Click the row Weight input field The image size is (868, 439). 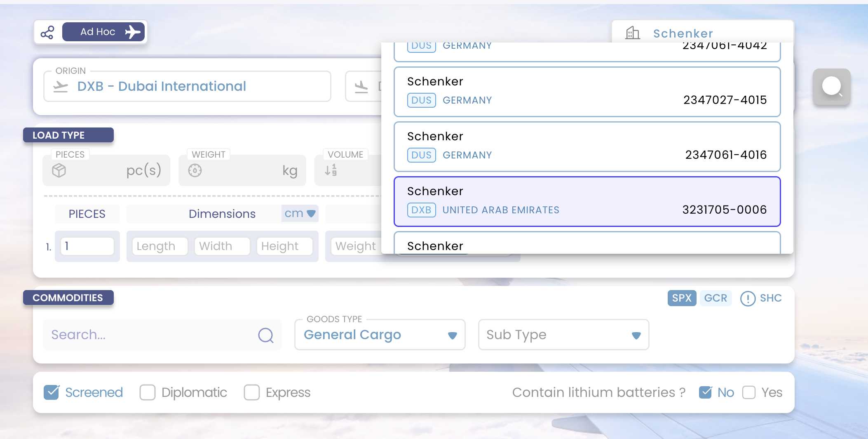[357, 246]
